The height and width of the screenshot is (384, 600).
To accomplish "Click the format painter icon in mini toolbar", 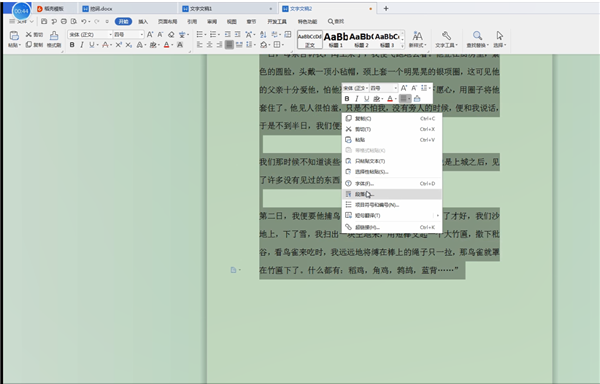I will (x=417, y=99).
